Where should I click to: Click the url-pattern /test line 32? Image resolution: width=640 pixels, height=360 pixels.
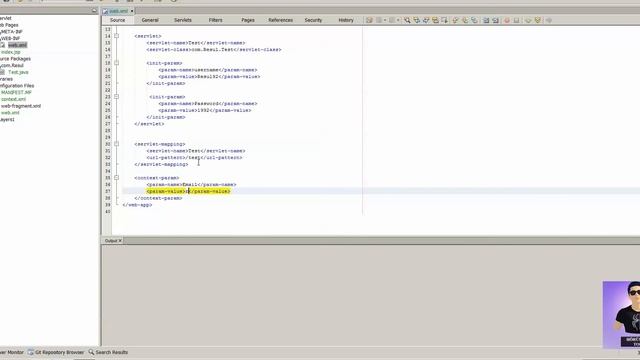point(194,158)
